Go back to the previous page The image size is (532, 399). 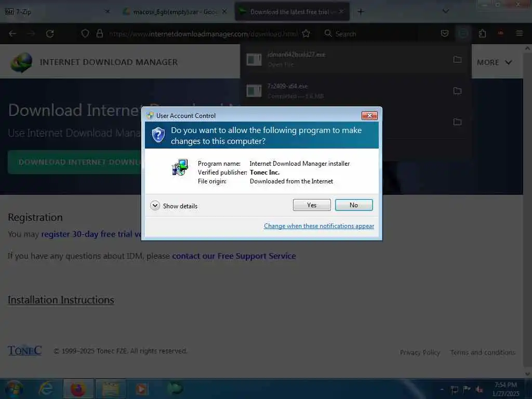pyautogui.click(x=12, y=34)
